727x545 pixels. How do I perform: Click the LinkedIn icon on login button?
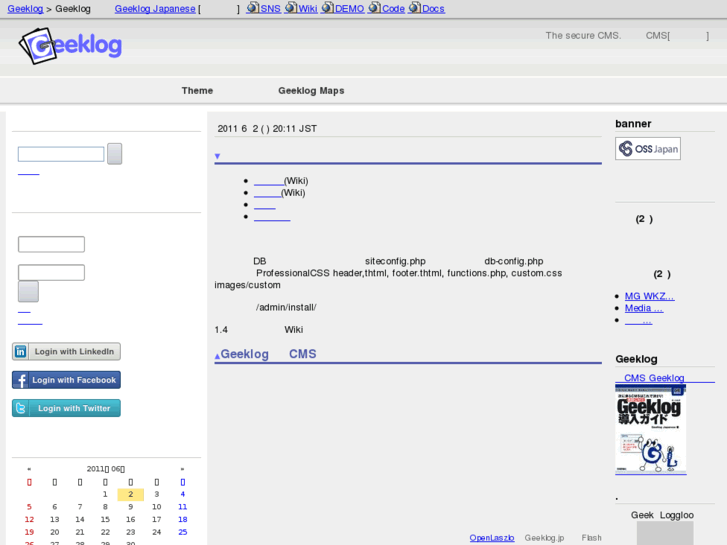[x=20, y=352]
